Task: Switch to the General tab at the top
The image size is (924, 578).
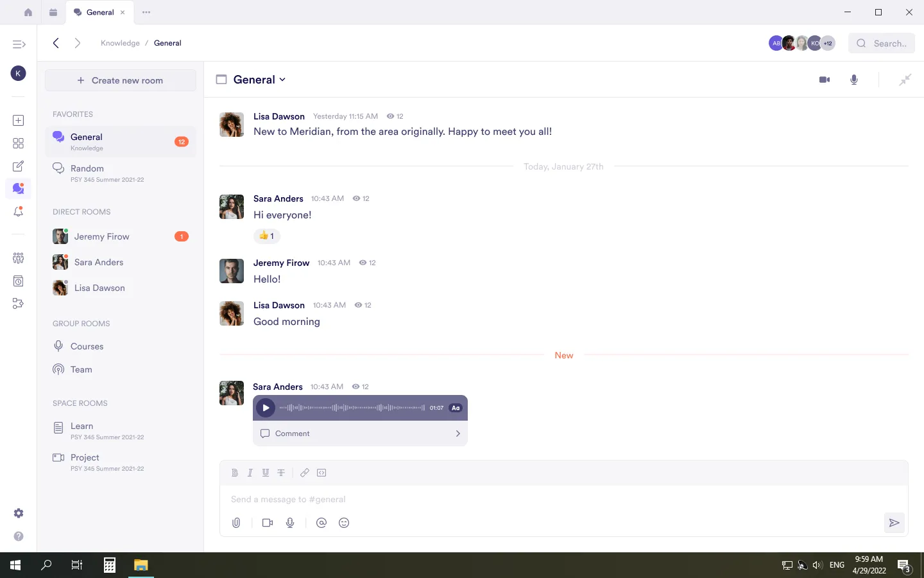Action: point(99,12)
